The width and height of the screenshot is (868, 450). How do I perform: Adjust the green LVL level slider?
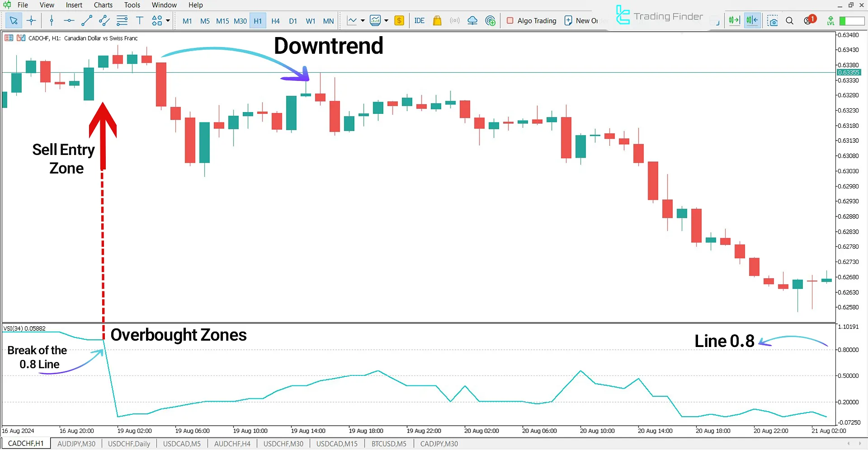tap(849, 21)
